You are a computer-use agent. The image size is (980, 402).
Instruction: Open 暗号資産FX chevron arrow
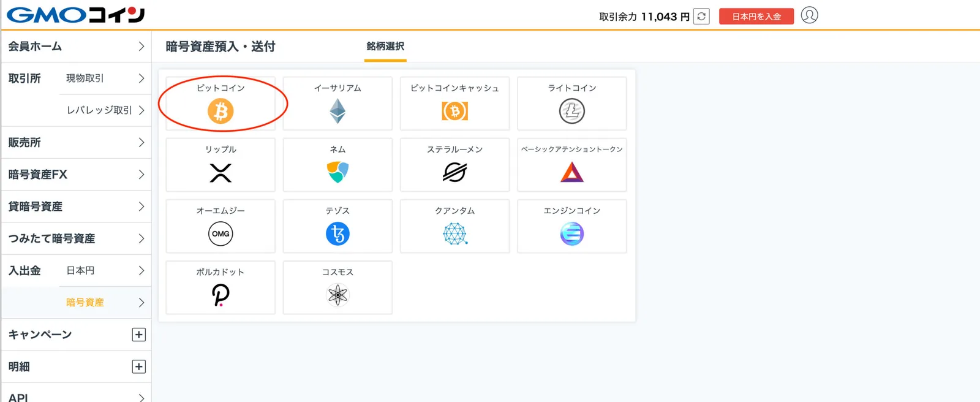(141, 175)
